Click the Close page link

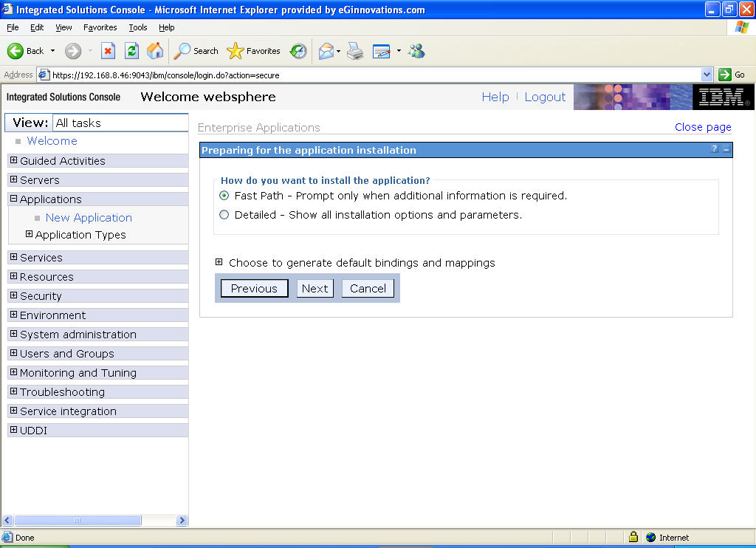[703, 127]
